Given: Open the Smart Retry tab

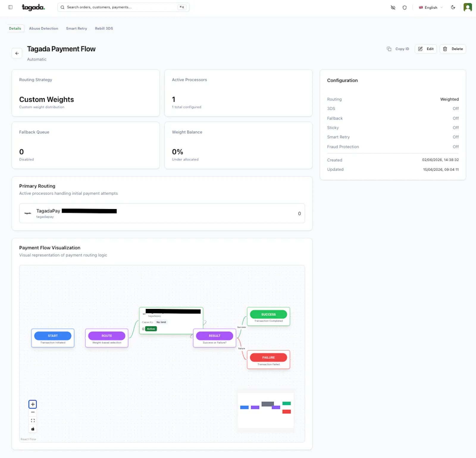Looking at the screenshot, I should [76, 29].
